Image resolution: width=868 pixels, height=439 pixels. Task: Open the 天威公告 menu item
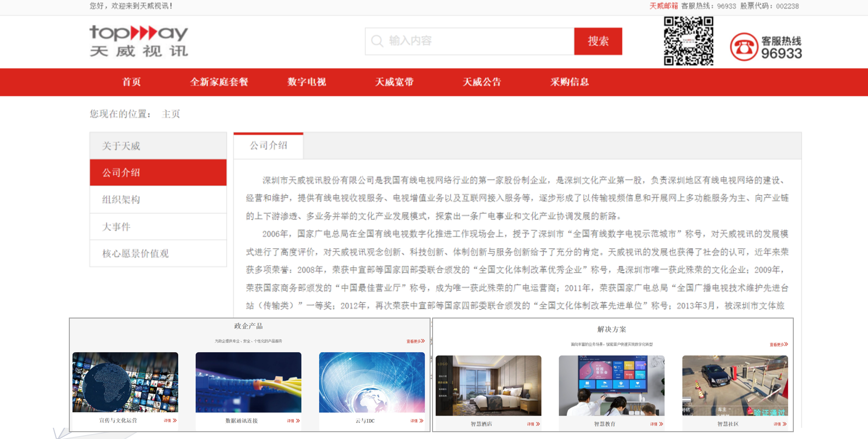point(482,82)
